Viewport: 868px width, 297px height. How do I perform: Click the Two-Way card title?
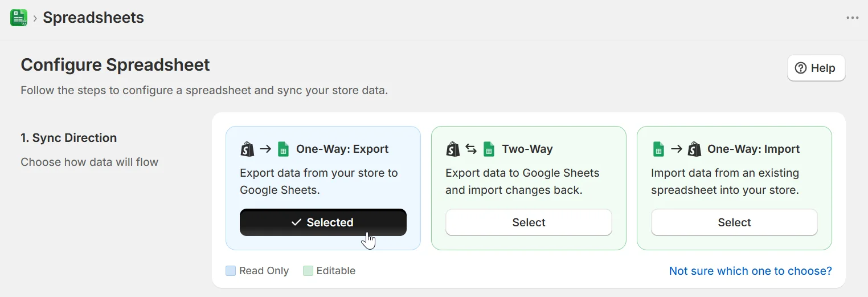[527, 149]
